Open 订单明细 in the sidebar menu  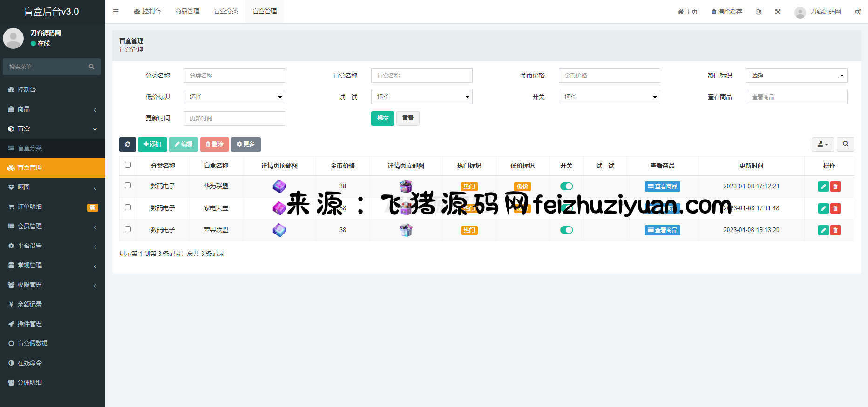pos(30,207)
